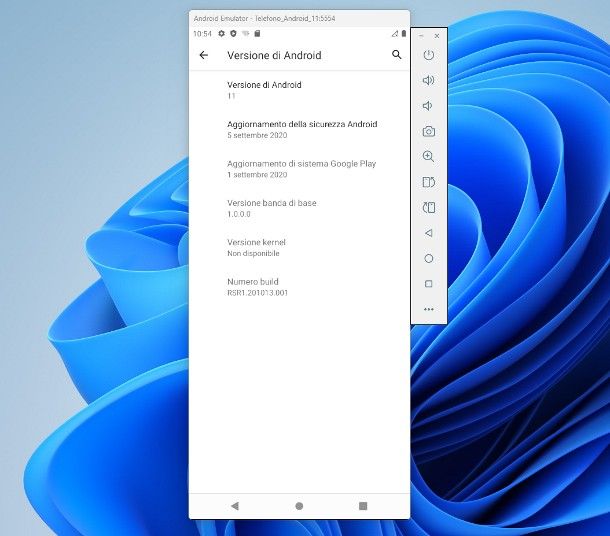
Task: Open 'Aggiornamento di sistema Google Play' entry
Action: click(x=299, y=169)
